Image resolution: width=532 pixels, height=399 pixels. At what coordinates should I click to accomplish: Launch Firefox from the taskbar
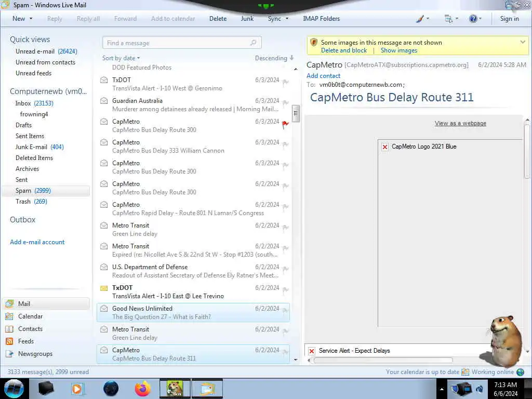[x=143, y=389]
